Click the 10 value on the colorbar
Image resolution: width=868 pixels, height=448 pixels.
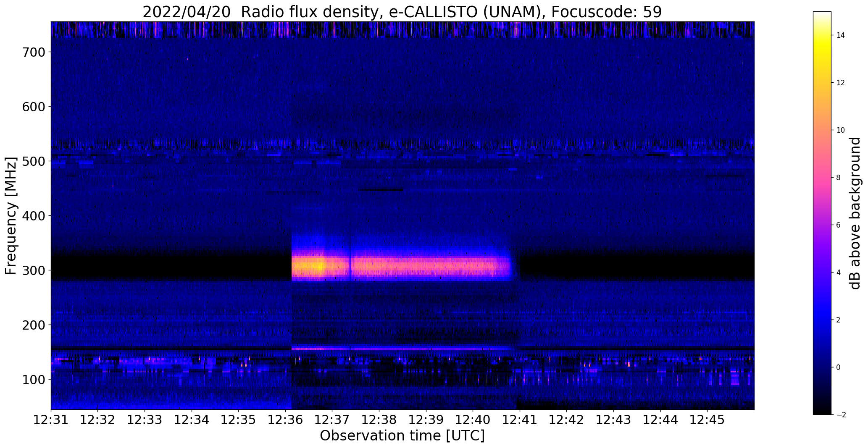[x=841, y=131]
